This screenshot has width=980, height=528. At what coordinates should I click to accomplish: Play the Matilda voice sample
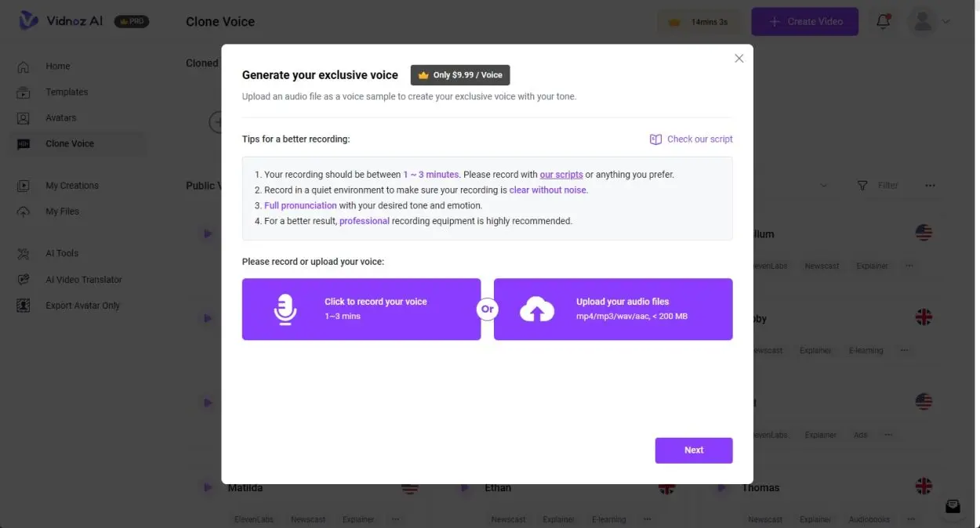click(x=207, y=487)
